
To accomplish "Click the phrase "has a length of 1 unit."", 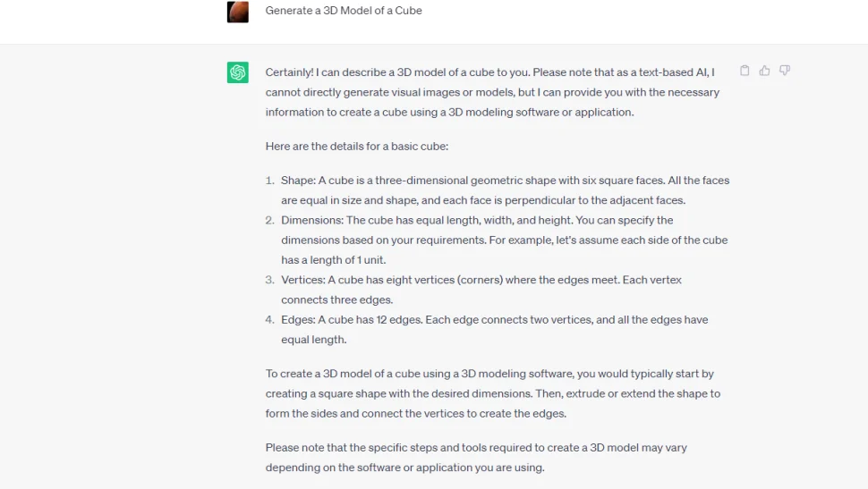I will [333, 260].
